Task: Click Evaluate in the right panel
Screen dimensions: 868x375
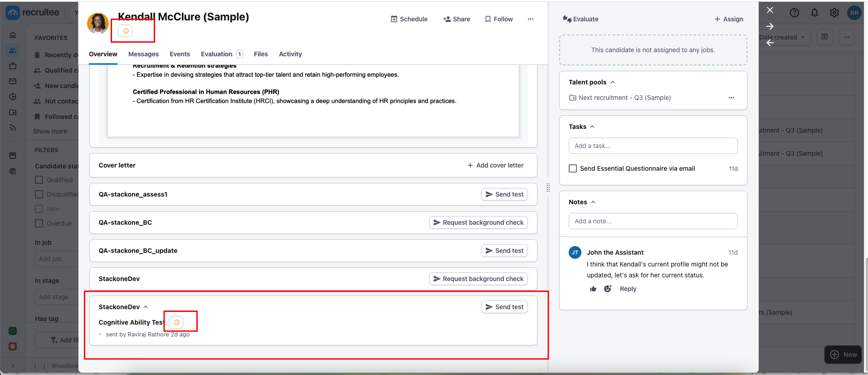Action: 580,19
